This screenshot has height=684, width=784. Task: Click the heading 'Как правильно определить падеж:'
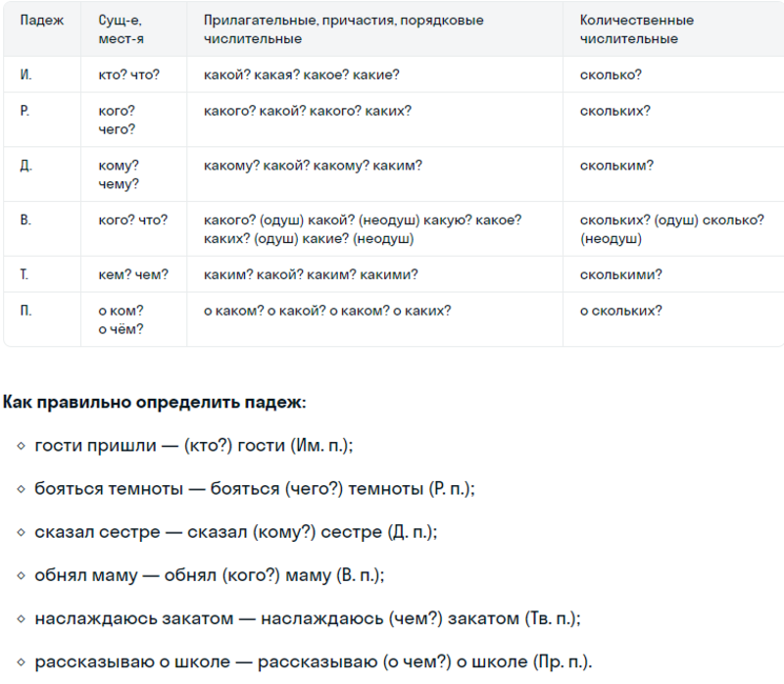155,402
